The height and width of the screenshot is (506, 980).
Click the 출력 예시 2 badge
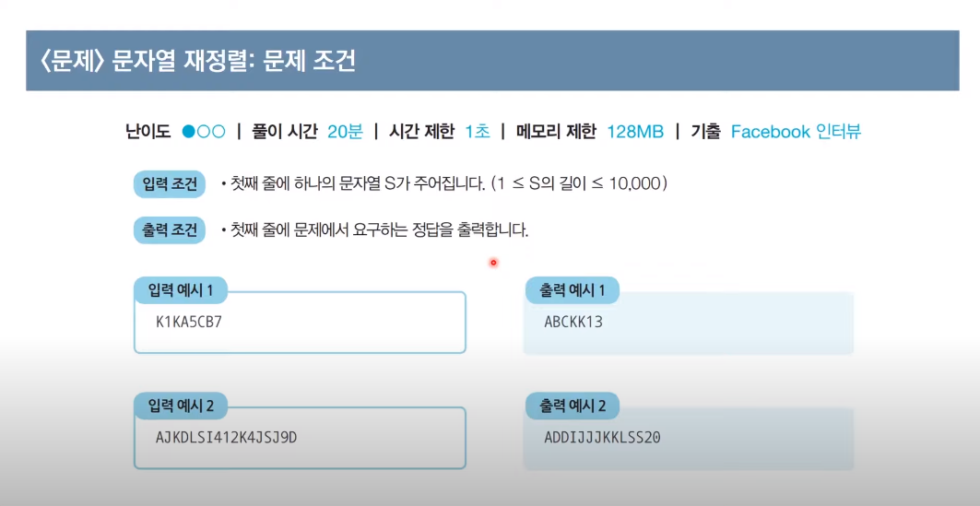[x=573, y=406]
